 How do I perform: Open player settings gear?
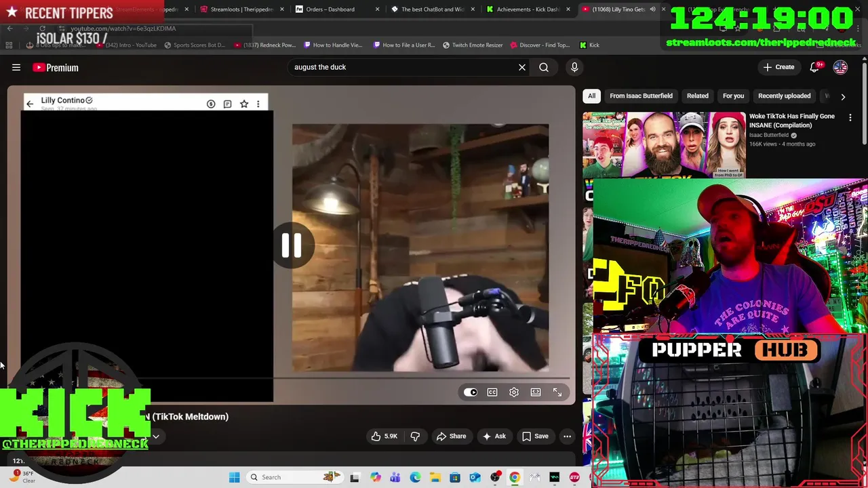pyautogui.click(x=514, y=392)
